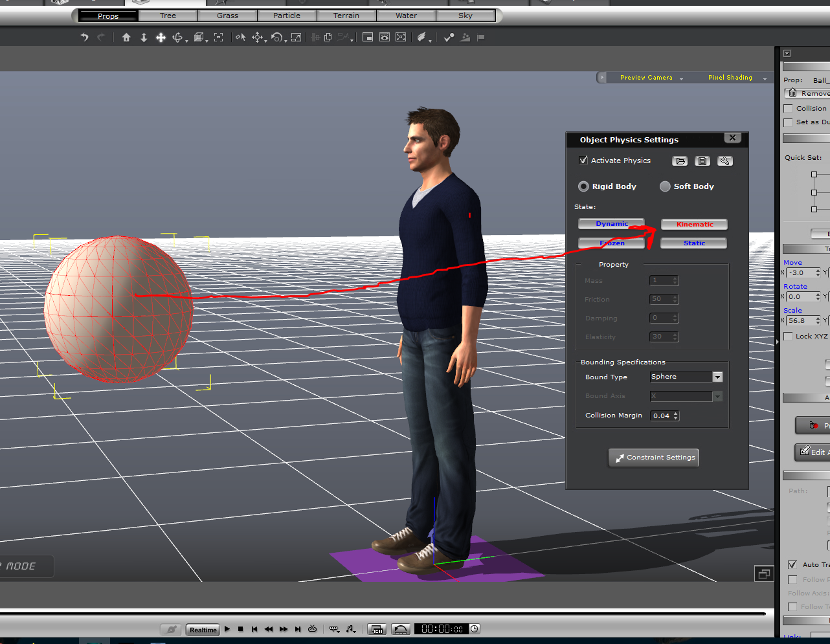Viewport: 830px width, 644px height.
Task: Open the timeline panel icon
Action: 377,629
